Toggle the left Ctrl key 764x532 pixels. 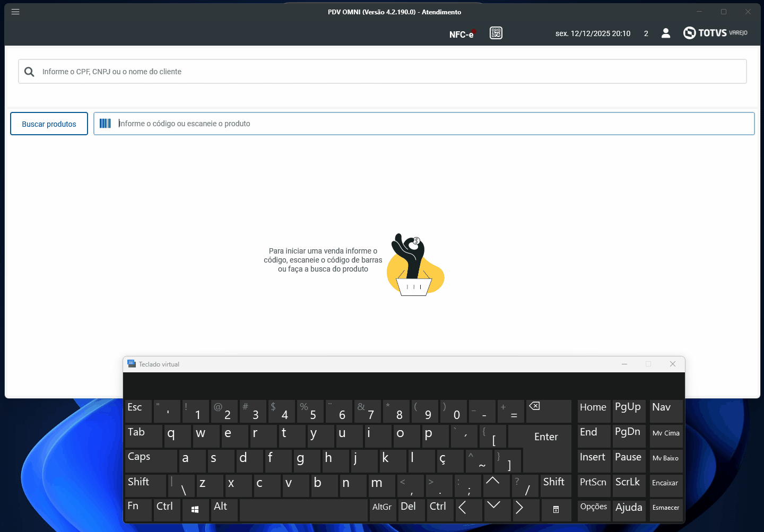(167, 510)
